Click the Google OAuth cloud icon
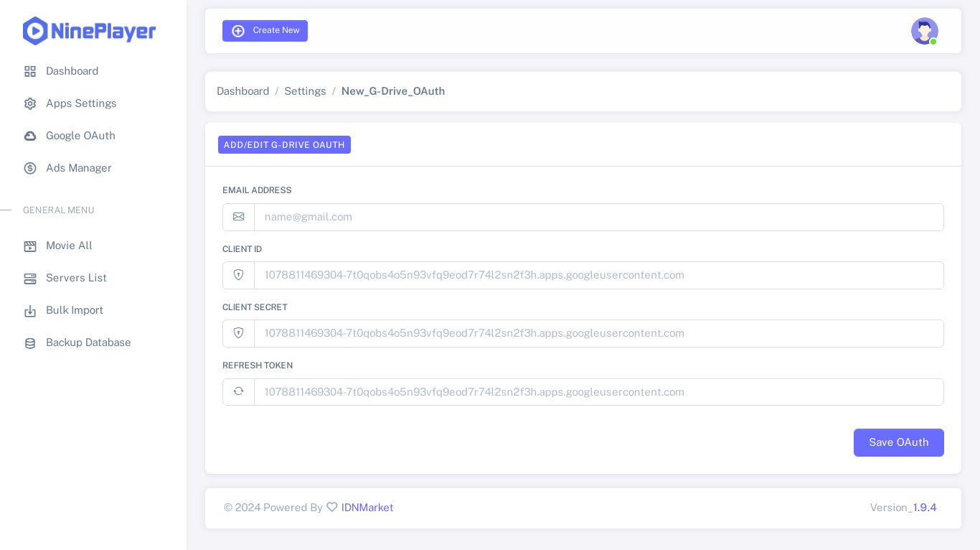980x550 pixels. [x=30, y=136]
